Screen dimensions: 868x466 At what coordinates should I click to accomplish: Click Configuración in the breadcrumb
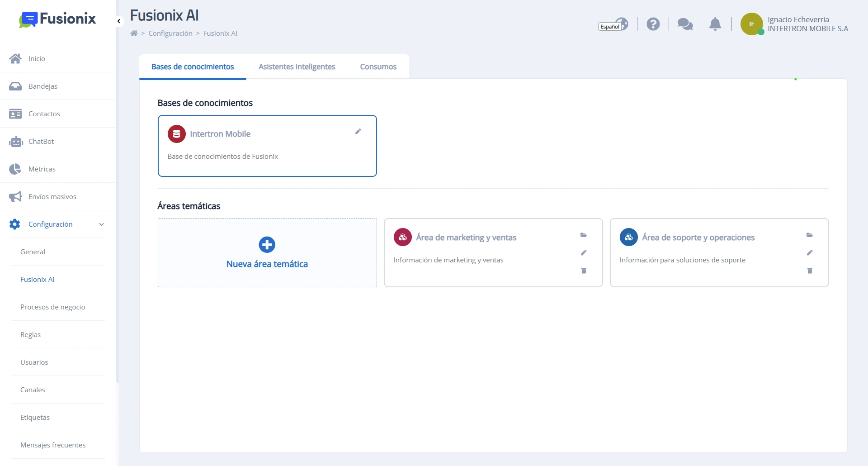click(170, 33)
